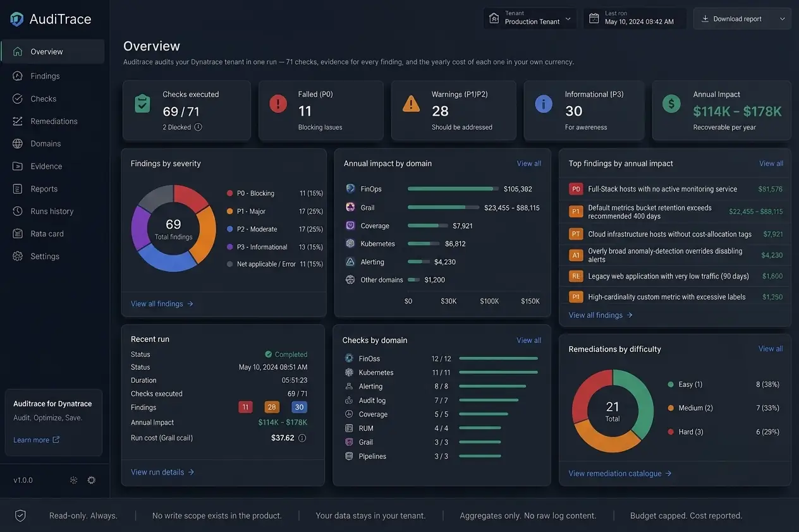Click the Settings gear icon in sidebar
The width and height of the screenshot is (799, 532).
pos(18,257)
